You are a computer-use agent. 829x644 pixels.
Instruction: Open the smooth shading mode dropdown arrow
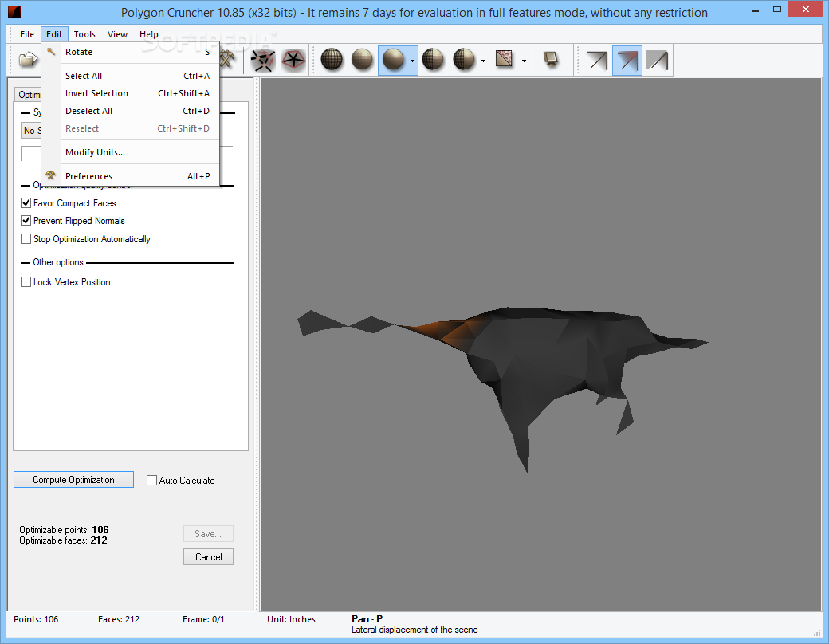click(x=412, y=61)
